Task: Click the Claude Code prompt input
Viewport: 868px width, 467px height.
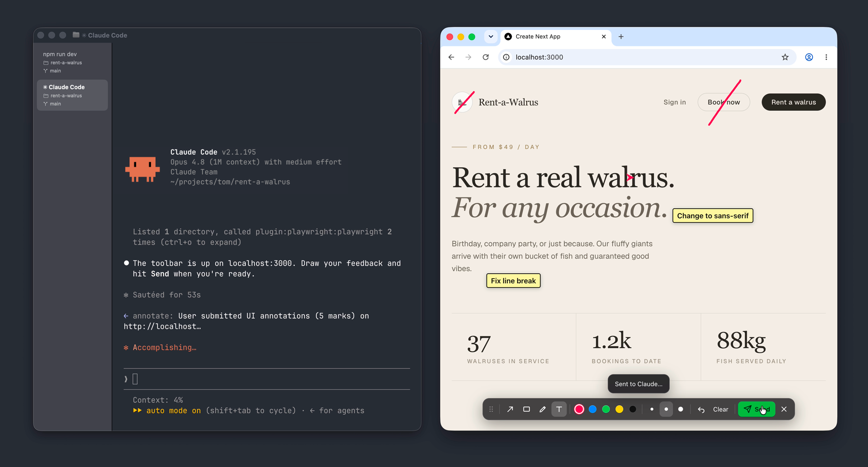Action: pyautogui.click(x=266, y=379)
